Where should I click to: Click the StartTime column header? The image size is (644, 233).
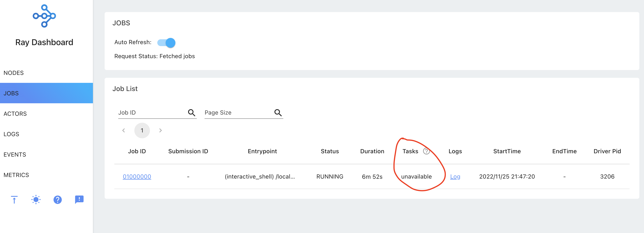pyautogui.click(x=507, y=151)
